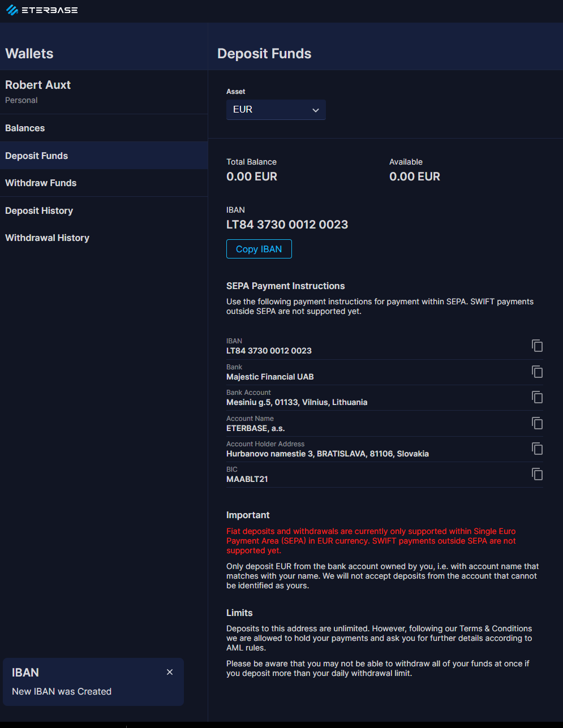This screenshot has width=563, height=728.
Task: Click the Limits heading
Action: 239,613
